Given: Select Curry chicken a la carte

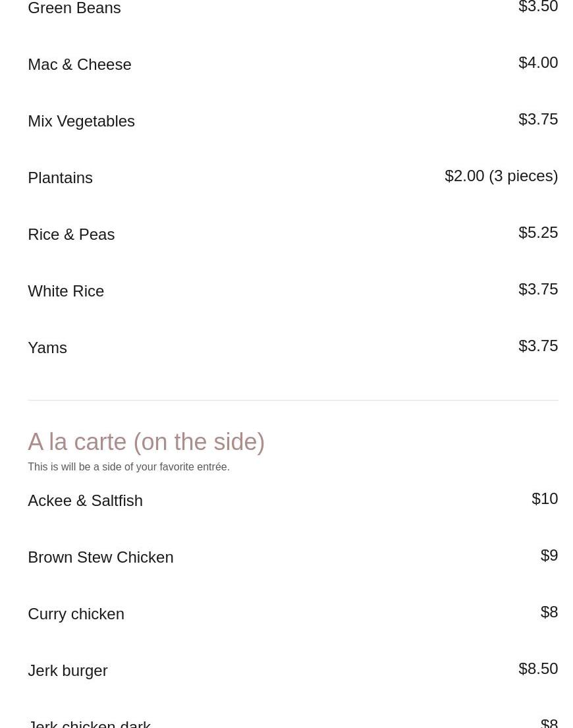Looking at the screenshot, I should 76,614.
